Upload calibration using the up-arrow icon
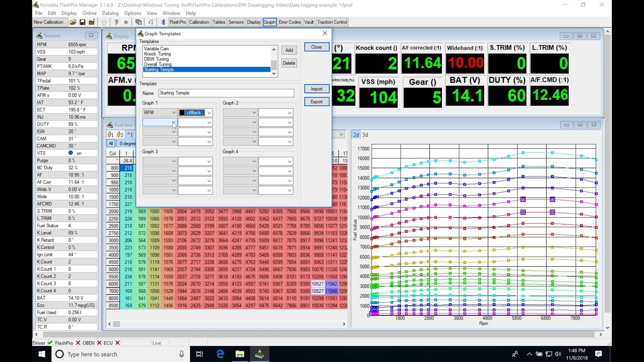Viewport: 644px width, 362px height. (104, 22)
